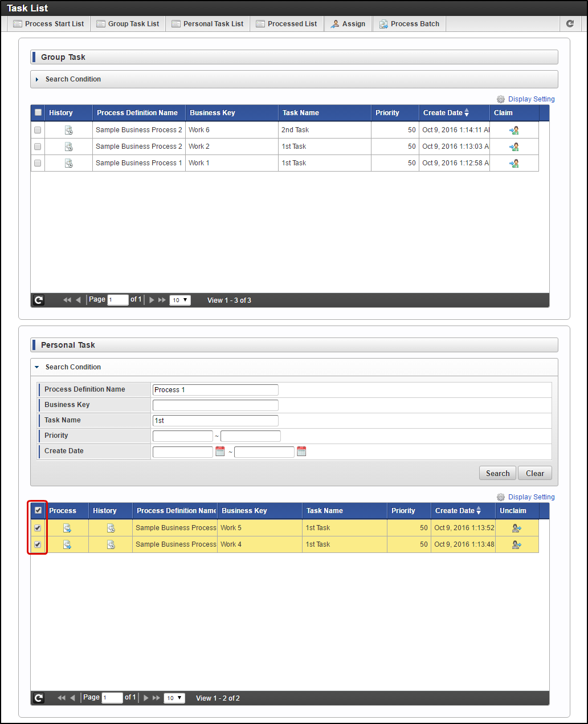Sort Group Task by Business Key column
The width and height of the screenshot is (588, 724).
coord(232,113)
